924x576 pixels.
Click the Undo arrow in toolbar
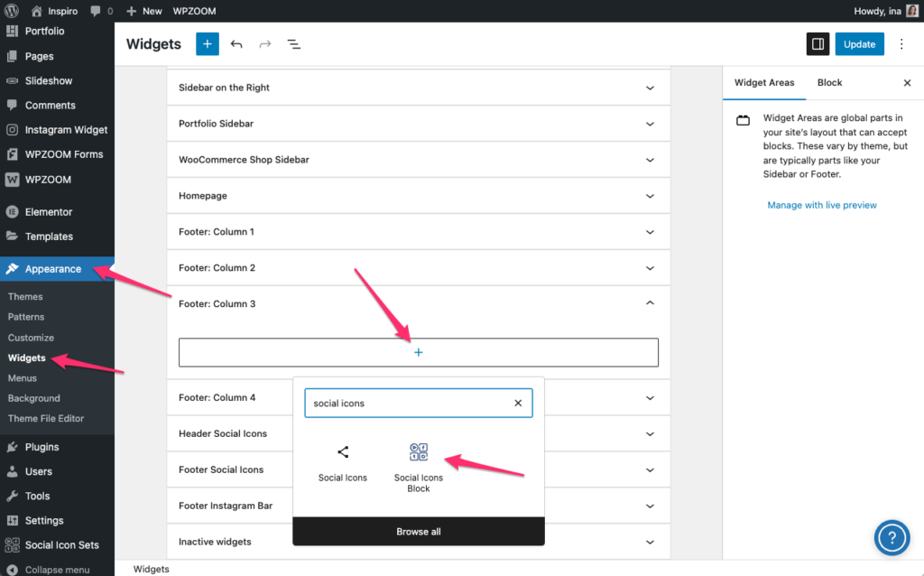(x=236, y=44)
